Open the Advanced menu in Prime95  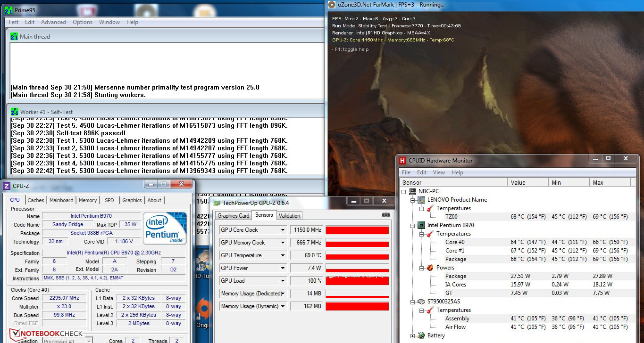click(53, 22)
